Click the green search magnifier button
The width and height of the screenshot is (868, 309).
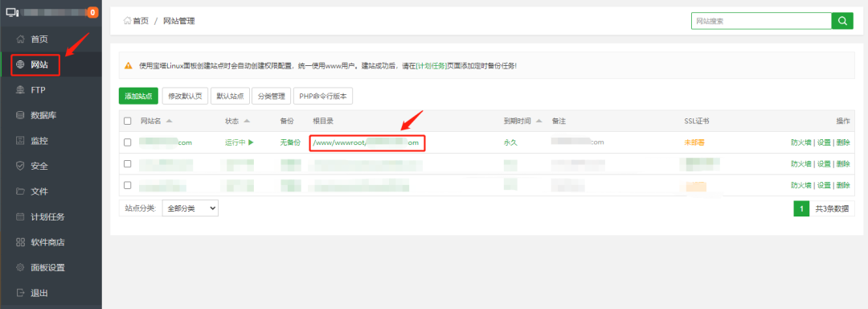tap(842, 21)
